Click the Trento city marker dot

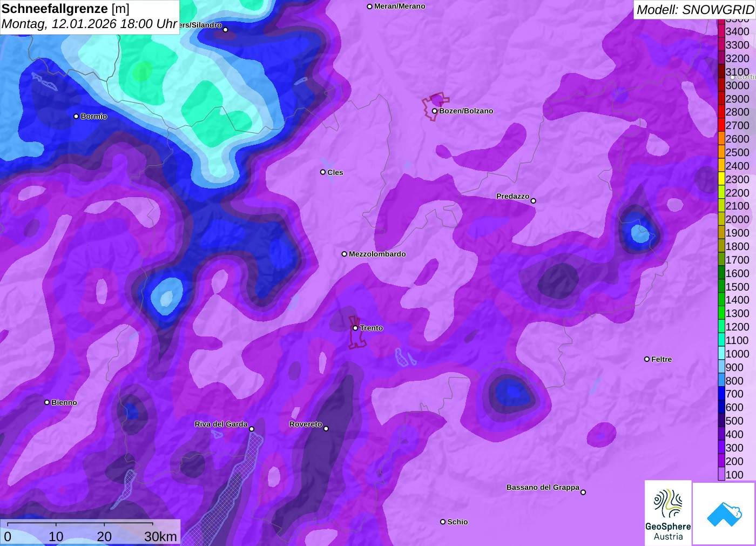tap(355, 328)
